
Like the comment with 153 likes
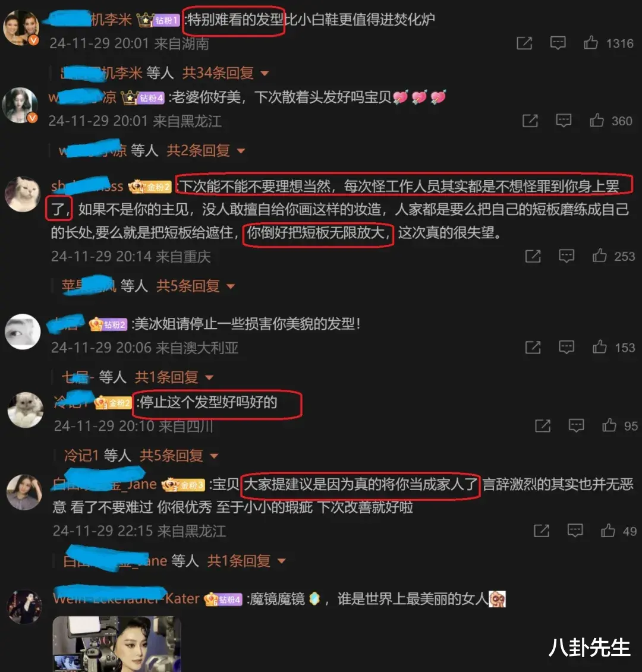coord(600,347)
